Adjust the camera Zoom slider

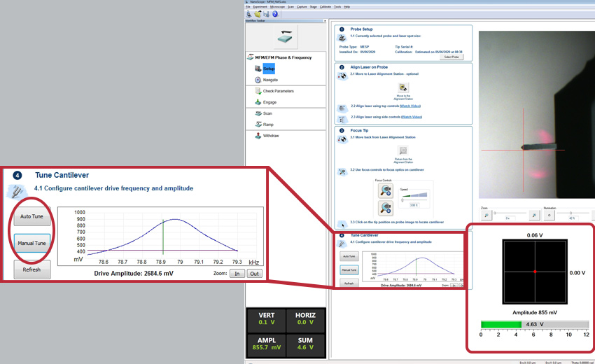pyautogui.click(x=510, y=213)
